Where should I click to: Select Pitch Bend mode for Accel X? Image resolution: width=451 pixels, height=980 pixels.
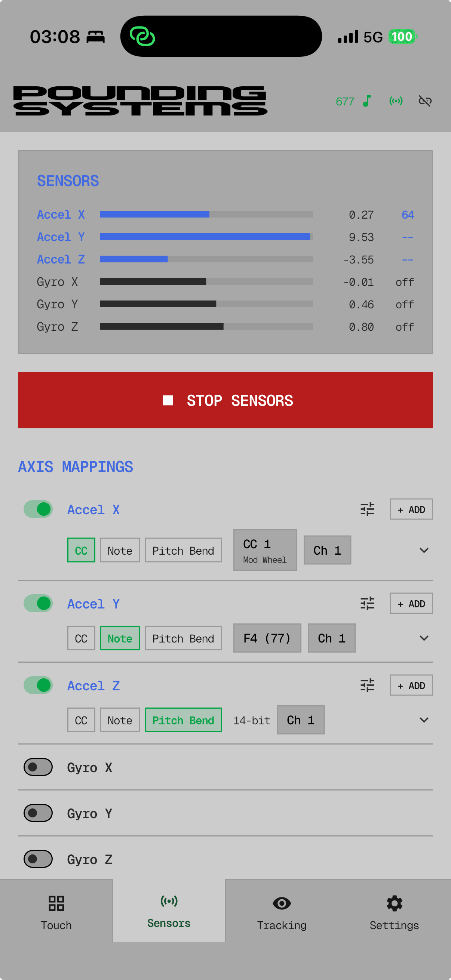point(183,550)
